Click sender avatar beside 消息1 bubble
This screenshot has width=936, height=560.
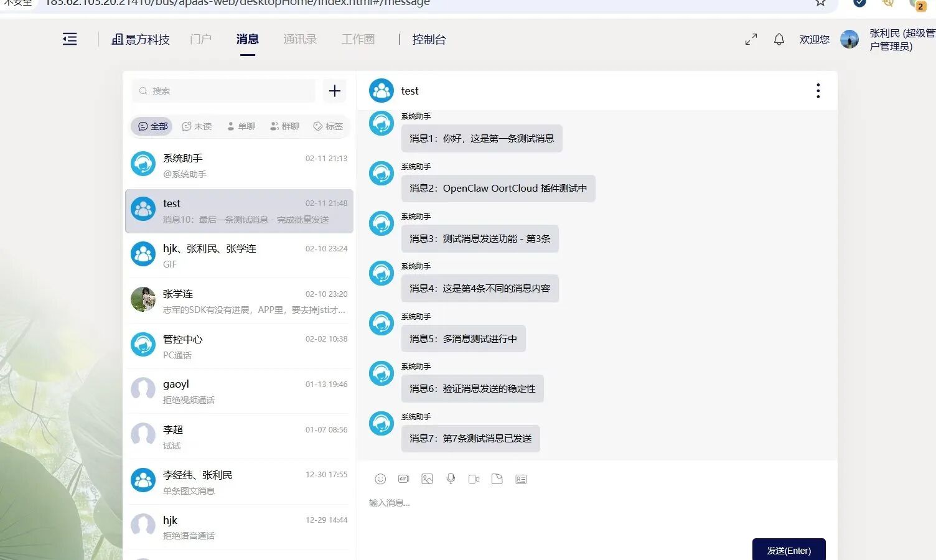(x=381, y=123)
